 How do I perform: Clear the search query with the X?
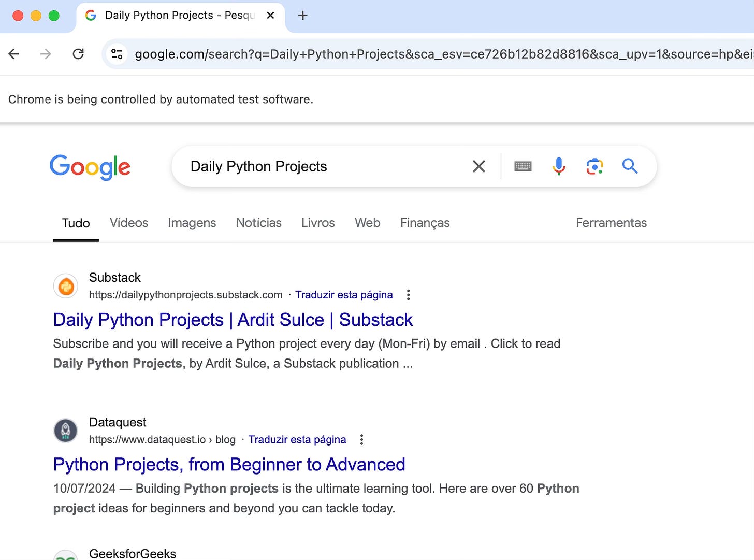(x=479, y=166)
